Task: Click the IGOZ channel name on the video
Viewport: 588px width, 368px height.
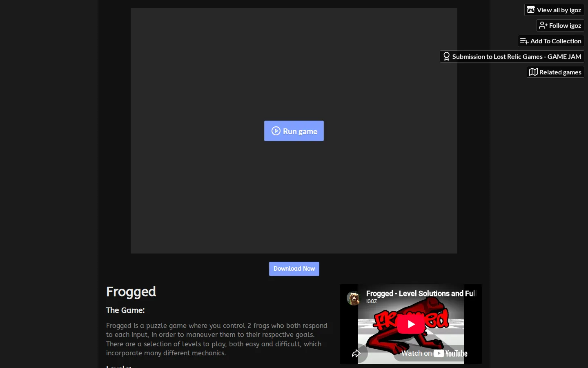Action: coord(372,301)
